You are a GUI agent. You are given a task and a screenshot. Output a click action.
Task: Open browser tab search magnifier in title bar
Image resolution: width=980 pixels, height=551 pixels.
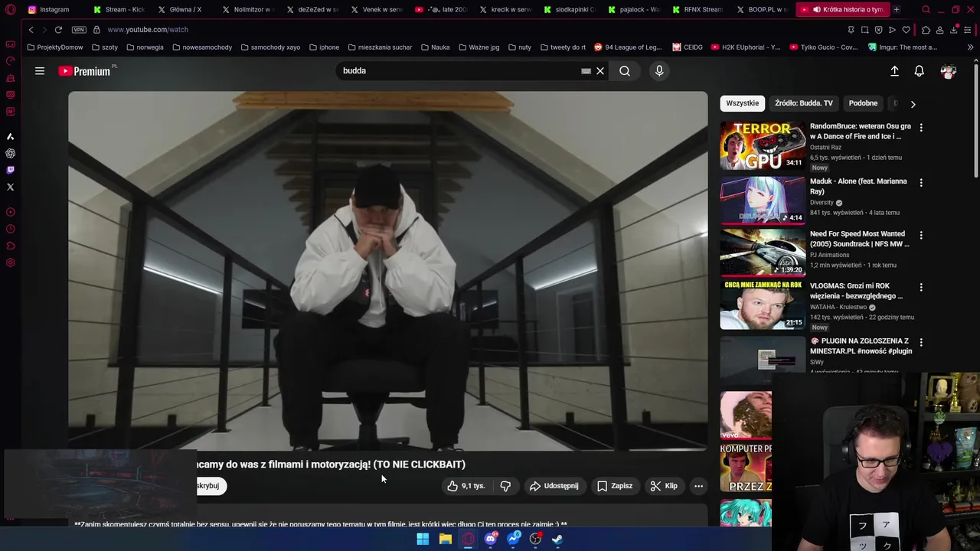[926, 9]
